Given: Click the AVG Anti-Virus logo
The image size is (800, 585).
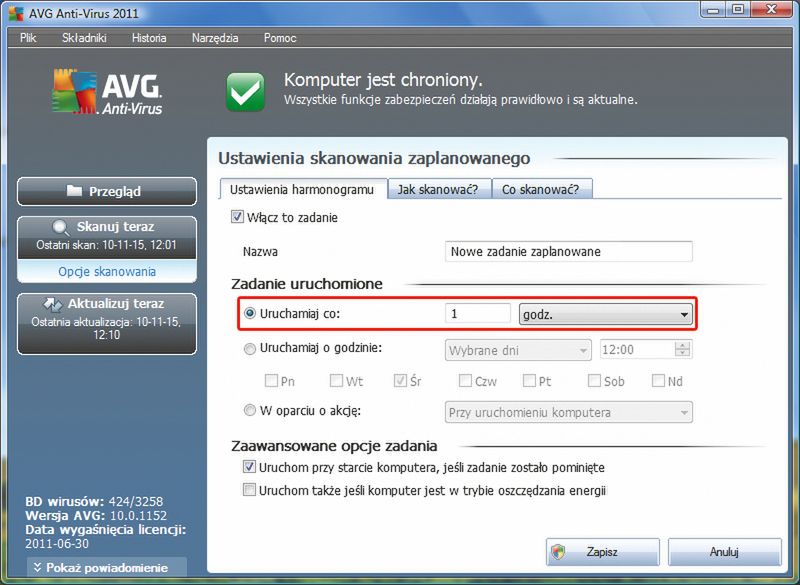Looking at the screenshot, I should pyautogui.click(x=107, y=92).
